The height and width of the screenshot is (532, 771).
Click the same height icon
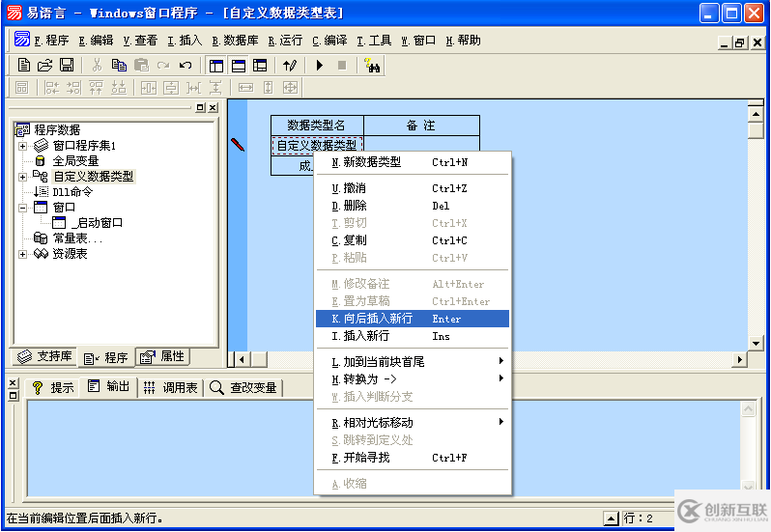(x=268, y=88)
